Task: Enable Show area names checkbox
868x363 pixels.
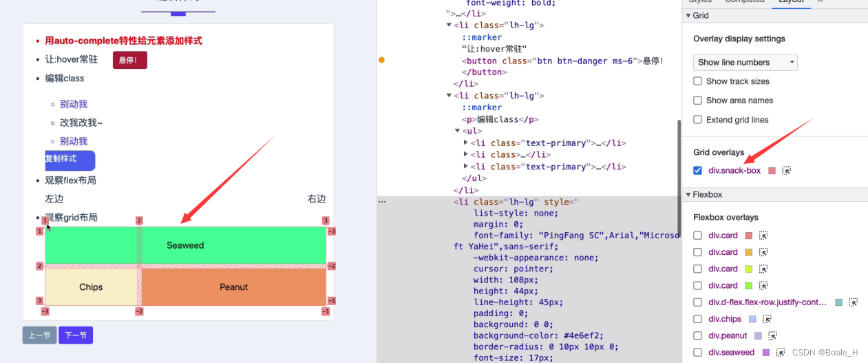Action: point(697,101)
